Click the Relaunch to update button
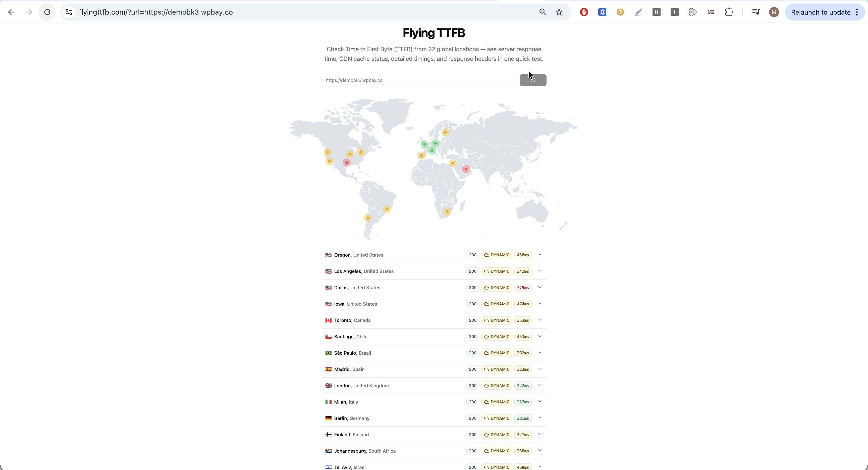 click(821, 12)
